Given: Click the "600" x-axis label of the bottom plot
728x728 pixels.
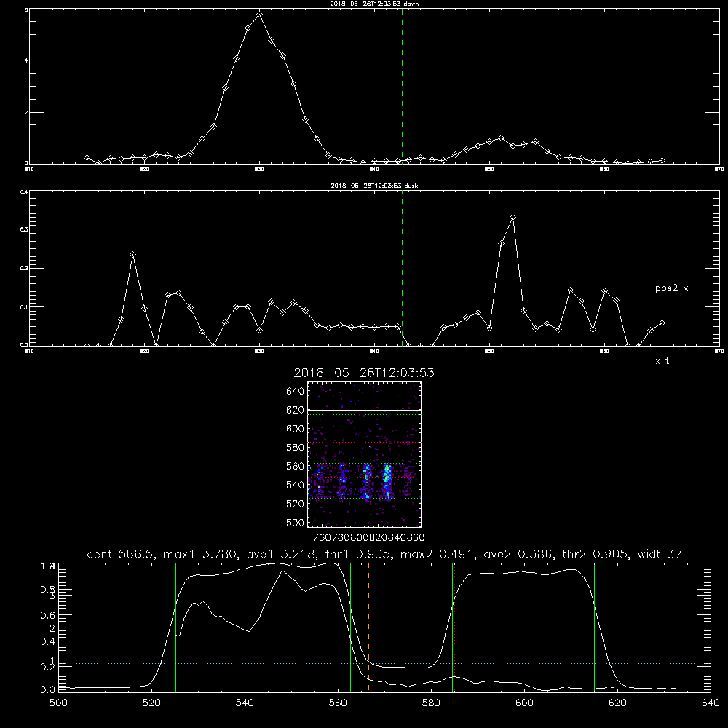Looking at the screenshot, I should [x=524, y=703].
